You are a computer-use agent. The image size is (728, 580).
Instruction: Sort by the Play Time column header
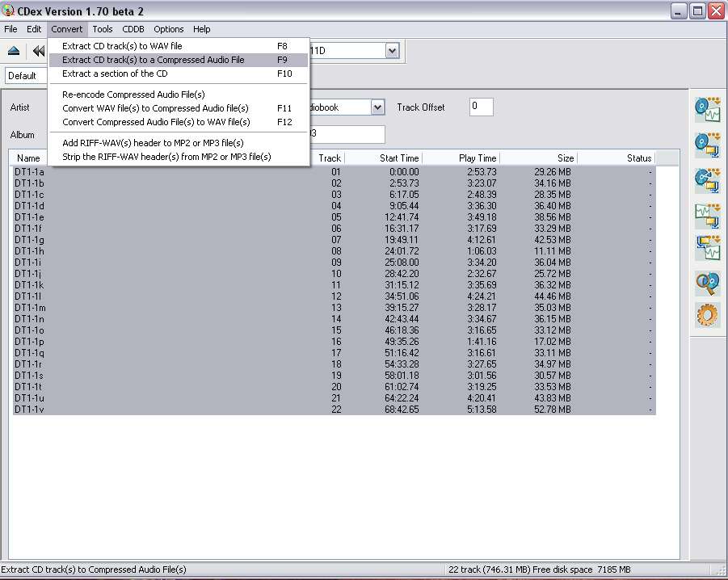pos(461,158)
